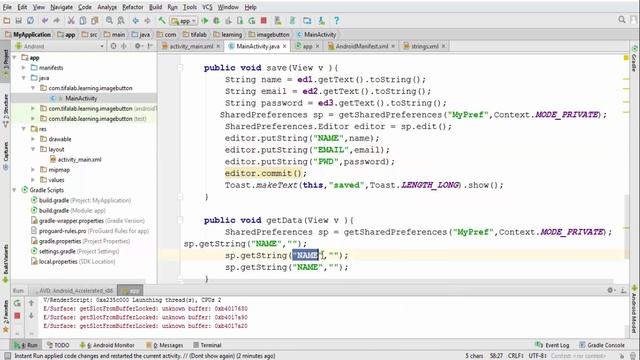Click scroll from source target icon

coord(113,46)
